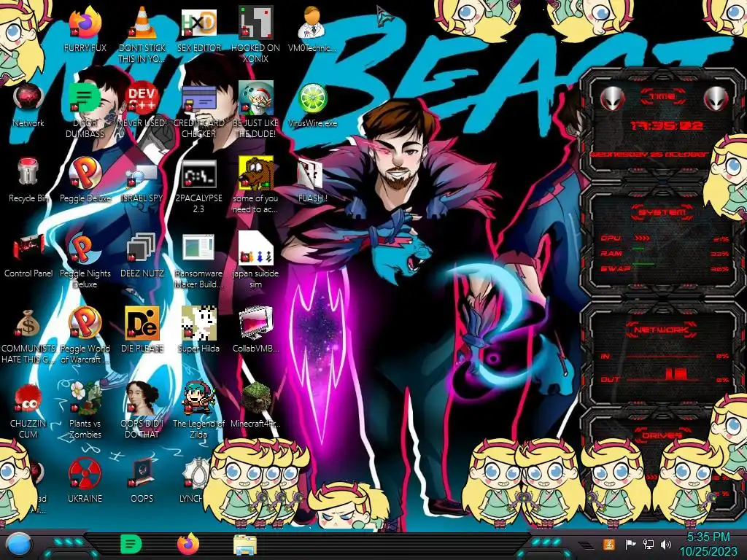This screenshot has height=560, width=747.
Task: Open the ISRAEL SPY icon
Action: (x=142, y=175)
